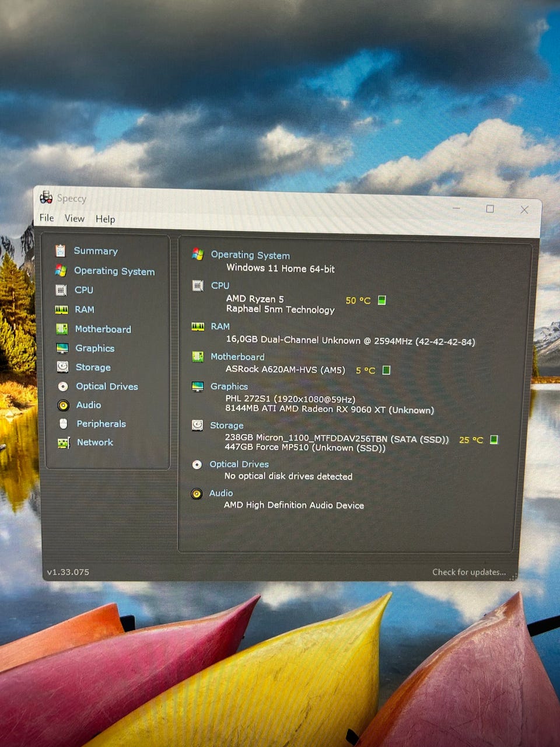Click the window resize grip in the corner
This screenshot has height=747, width=560.
click(x=513, y=577)
